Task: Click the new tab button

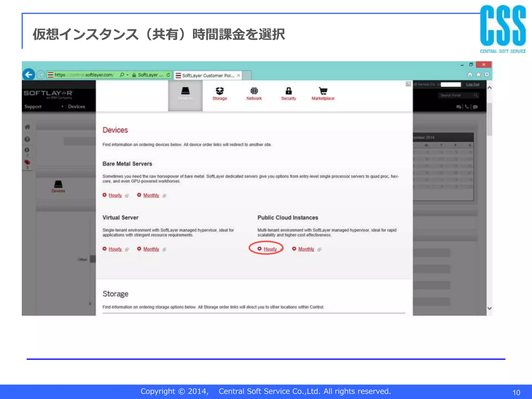Action: [247, 76]
